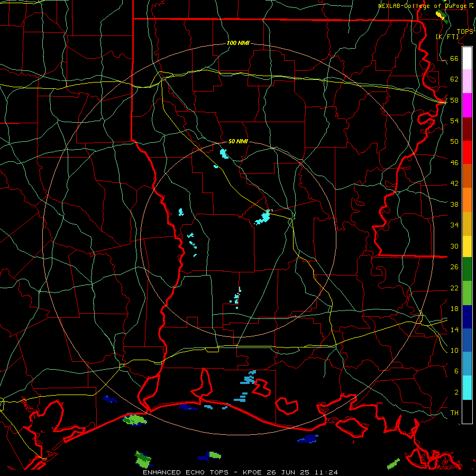Select the legend value "58"
476x476 pixels.
coord(454,100)
